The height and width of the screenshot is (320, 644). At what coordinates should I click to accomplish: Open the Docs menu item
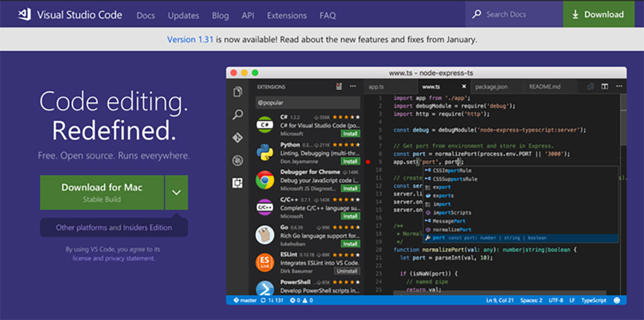point(145,15)
